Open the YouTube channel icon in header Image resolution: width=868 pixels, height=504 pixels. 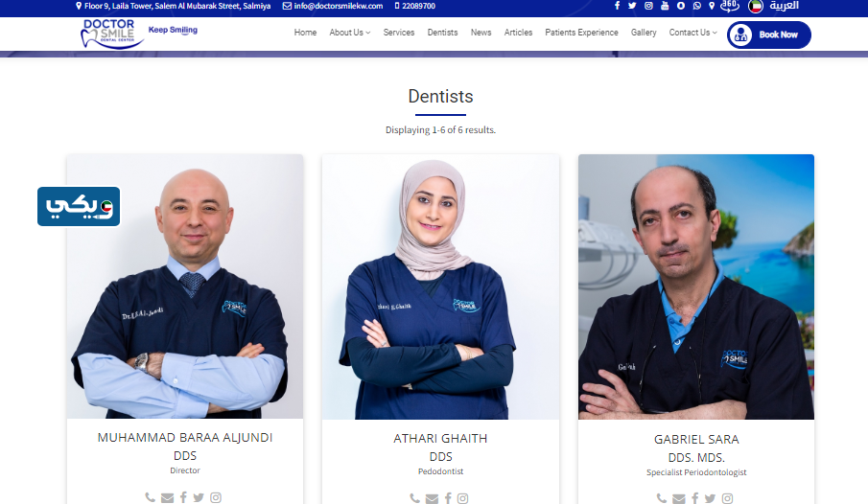(x=665, y=6)
